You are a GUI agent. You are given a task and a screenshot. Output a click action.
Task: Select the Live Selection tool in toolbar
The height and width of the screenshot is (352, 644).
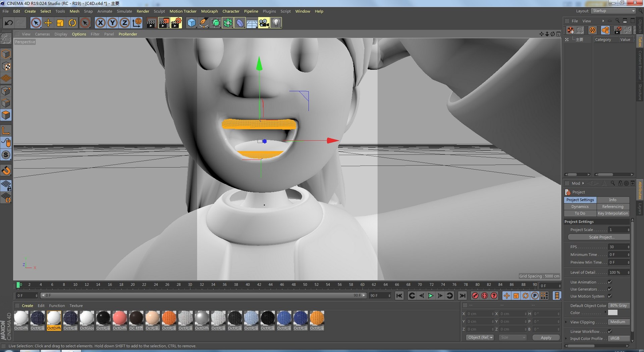point(36,23)
